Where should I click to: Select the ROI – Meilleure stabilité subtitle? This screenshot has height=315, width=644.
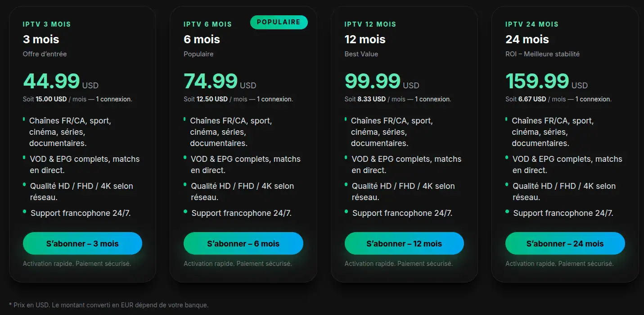point(542,54)
